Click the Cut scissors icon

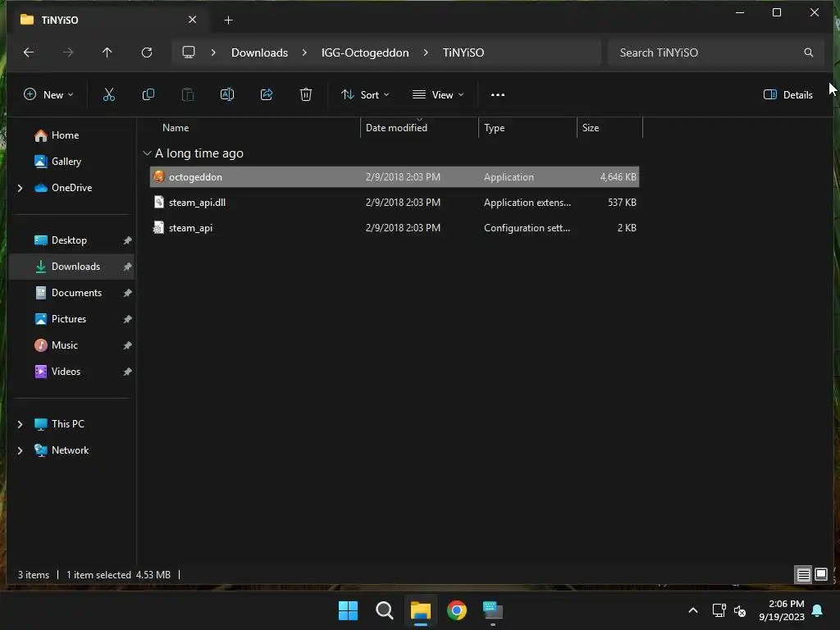(109, 95)
